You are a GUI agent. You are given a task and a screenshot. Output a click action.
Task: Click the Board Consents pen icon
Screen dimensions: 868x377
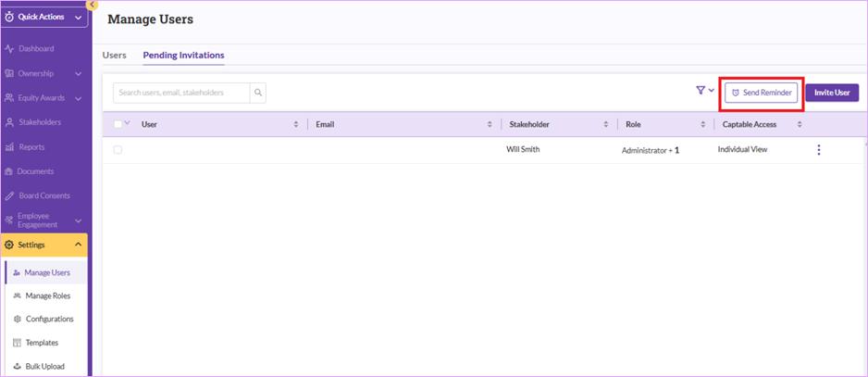pos(9,195)
